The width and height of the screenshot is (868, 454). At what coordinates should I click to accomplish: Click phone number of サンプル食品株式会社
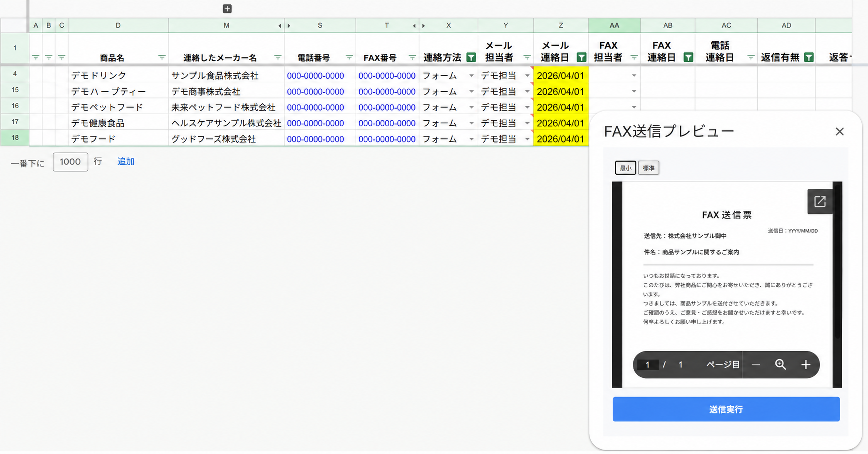(x=315, y=76)
